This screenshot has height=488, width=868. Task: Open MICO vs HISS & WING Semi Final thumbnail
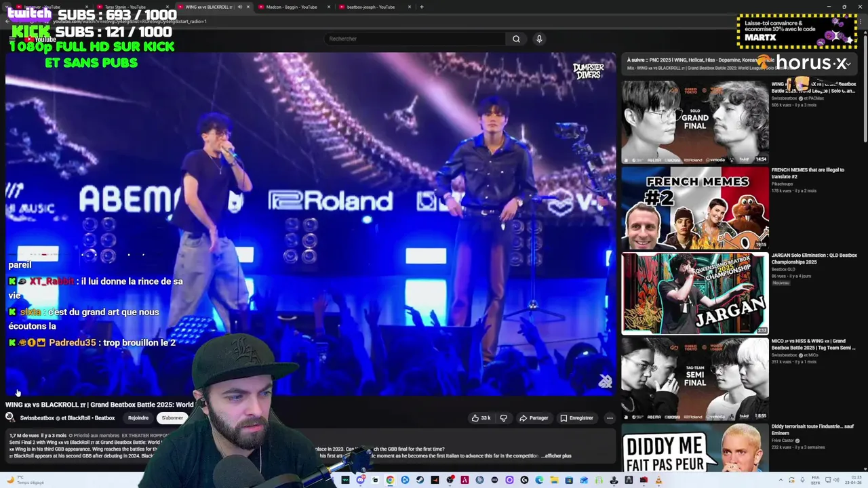(x=695, y=379)
